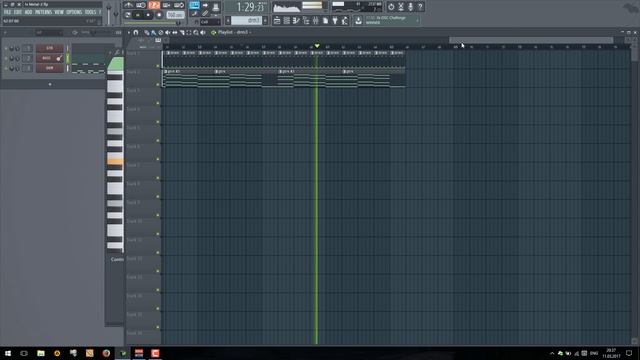Select the BASS channel button
The width and height of the screenshot is (640, 360).
click(50, 58)
